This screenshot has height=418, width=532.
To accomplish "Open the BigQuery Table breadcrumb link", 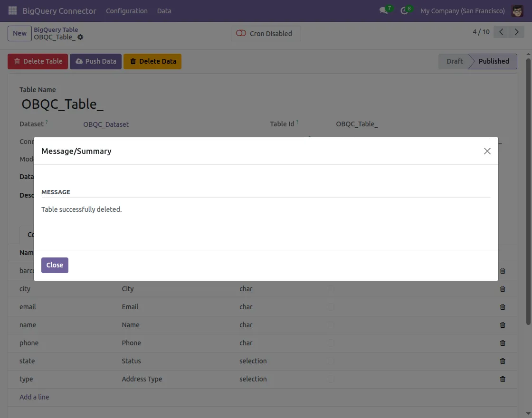I will [56, 29].
